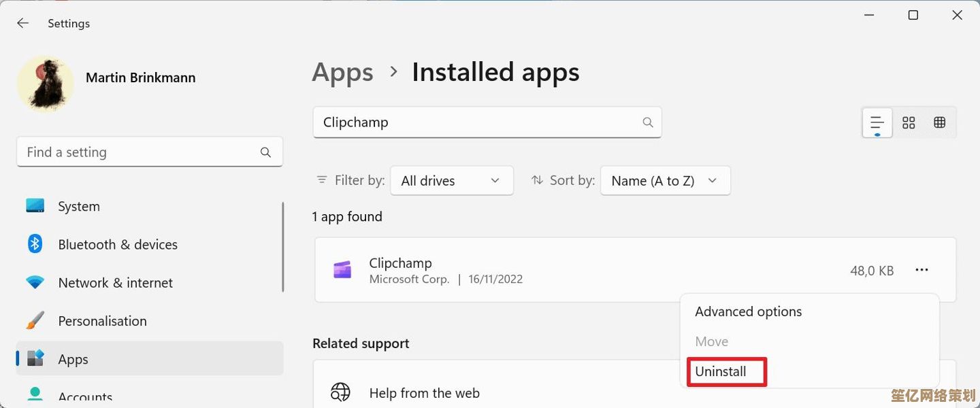Screen dimensions: 980x408
Task: Click the Clipchamp app icon
Action: point(342,270)
